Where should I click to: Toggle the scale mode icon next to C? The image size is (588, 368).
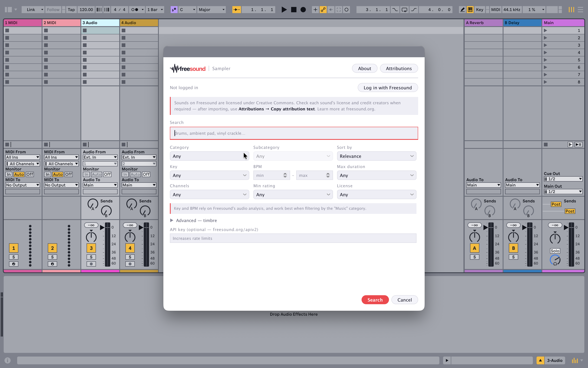[174, 10]
